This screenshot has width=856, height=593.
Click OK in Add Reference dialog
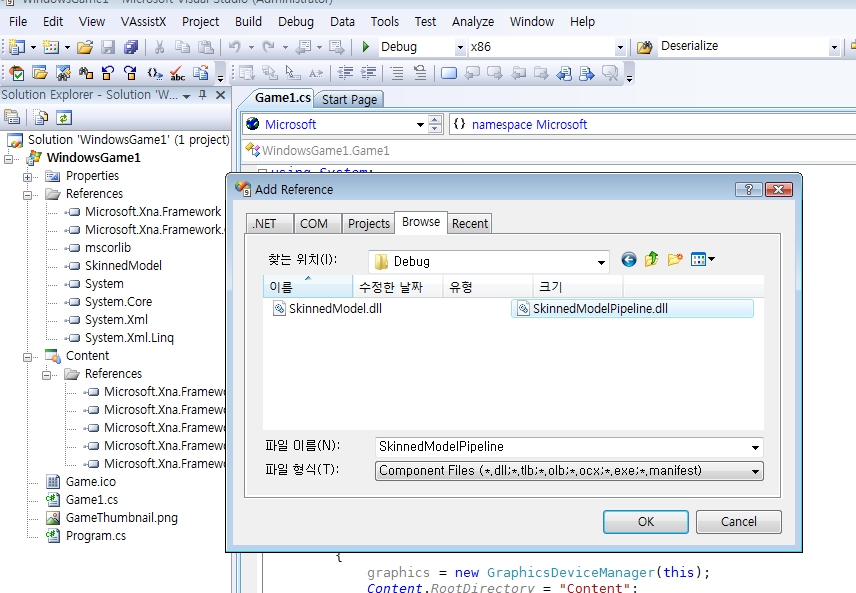point(646,522)
